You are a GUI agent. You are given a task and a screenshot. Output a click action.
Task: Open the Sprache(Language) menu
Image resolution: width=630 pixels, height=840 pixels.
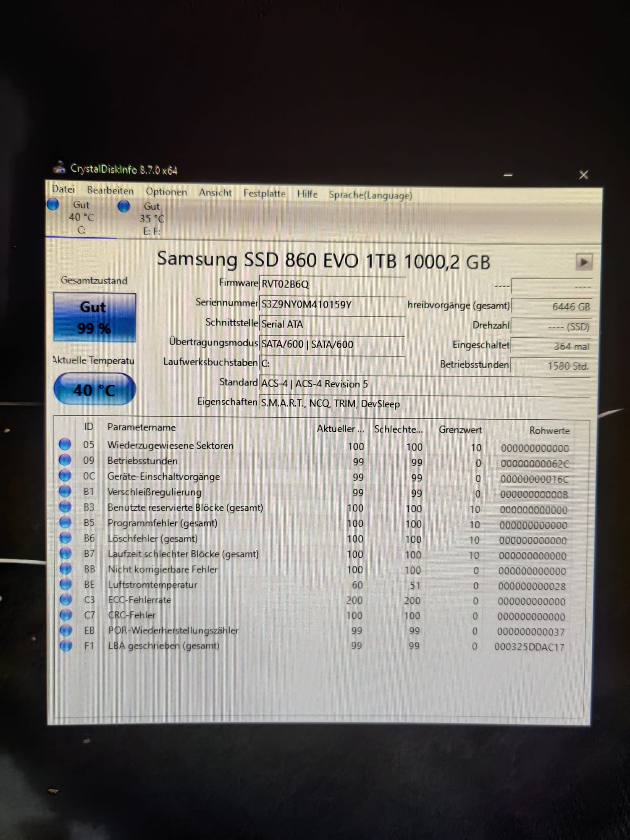coord(370,195)
